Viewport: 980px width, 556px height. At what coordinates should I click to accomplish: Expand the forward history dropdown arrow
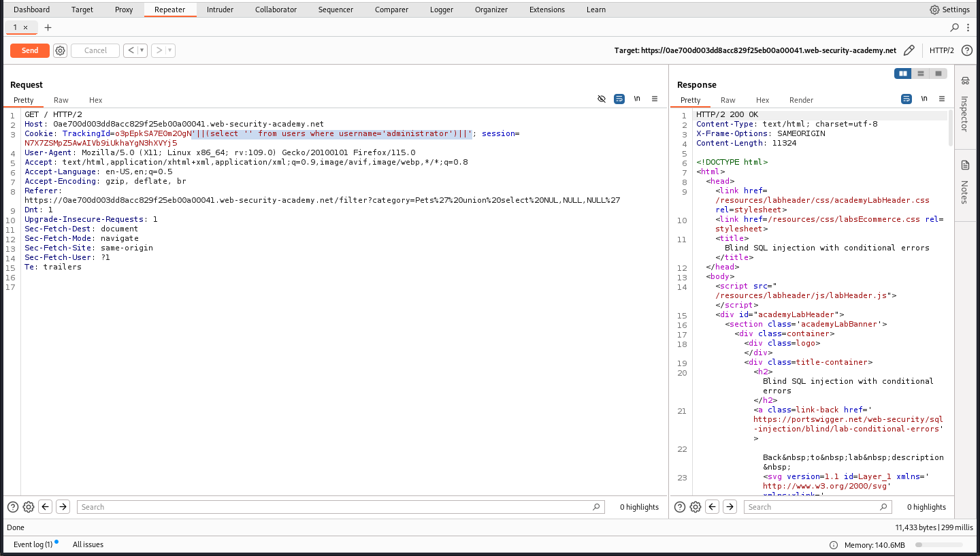(x=170, y=50)
